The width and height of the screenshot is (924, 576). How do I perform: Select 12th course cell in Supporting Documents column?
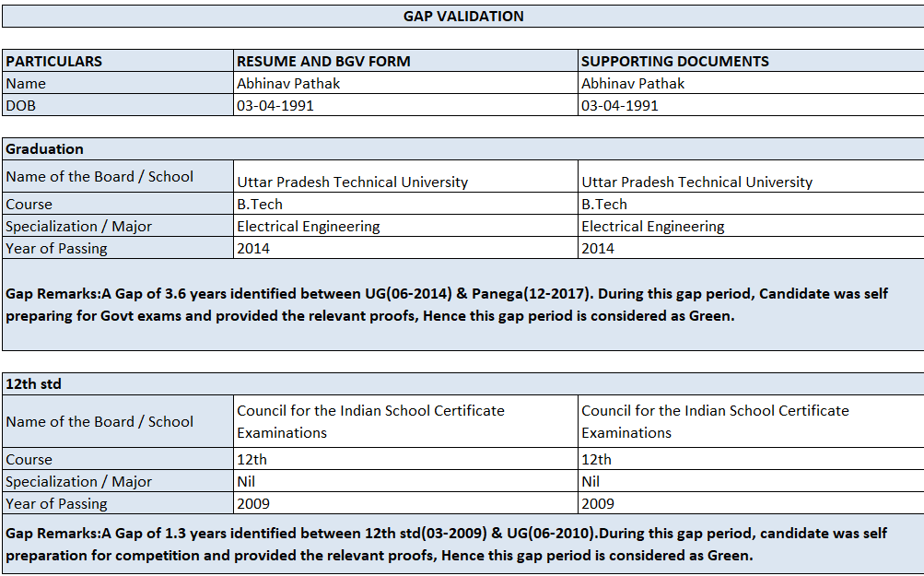pos(750,459)
